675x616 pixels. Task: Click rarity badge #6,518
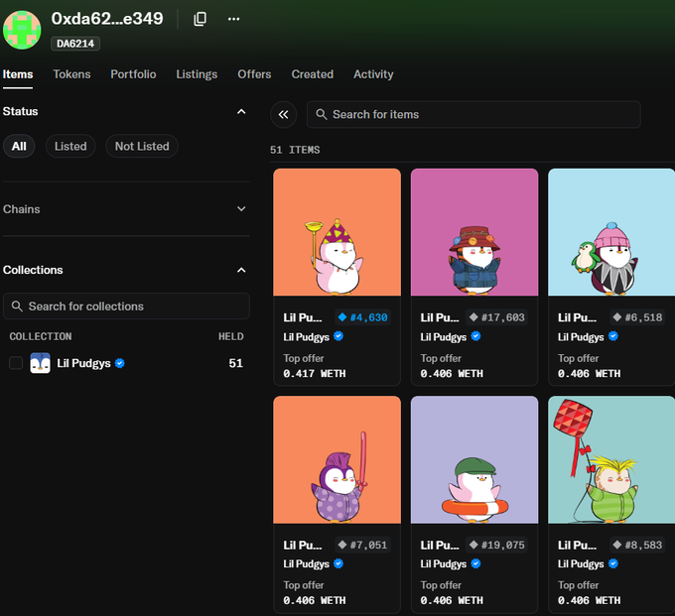[x=637, y=317]
